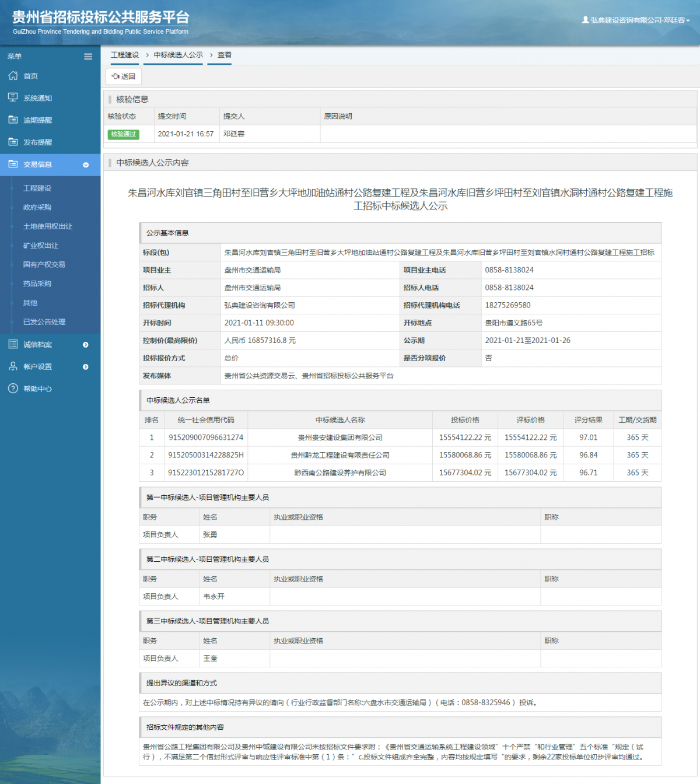This screenshot has width=700, height=784.
Task: Click the candidate 贵州黔龙工程建设有限责任公司
Action: tap(341, 455)
